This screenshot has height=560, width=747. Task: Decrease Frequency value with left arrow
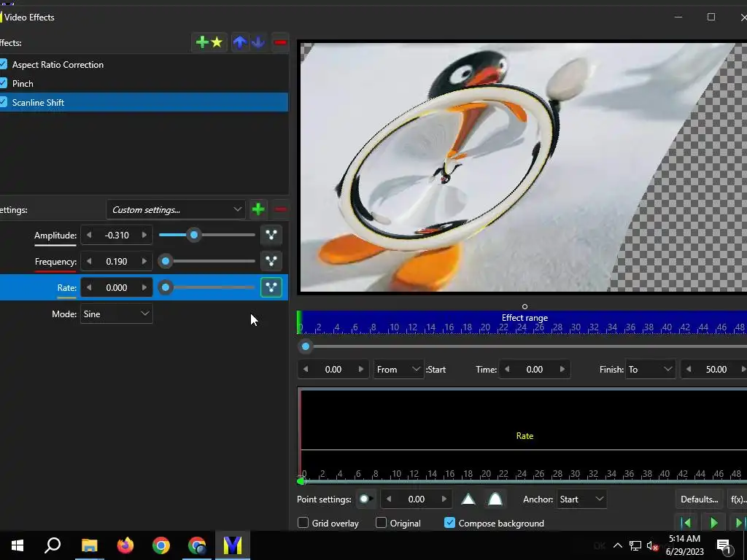pos(89,262)
